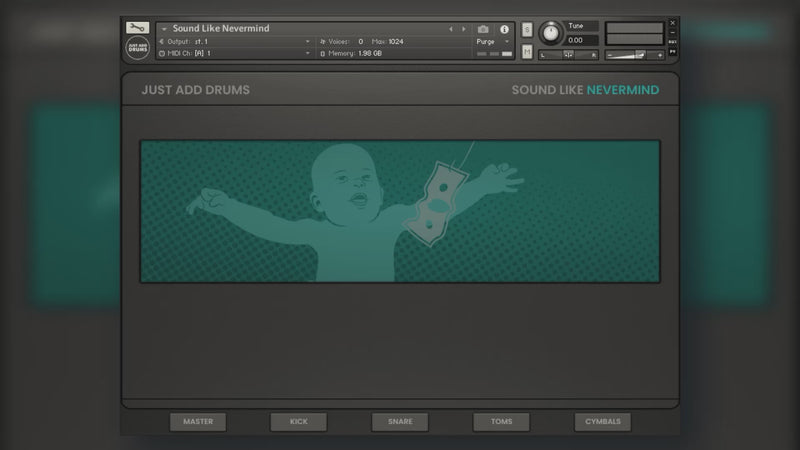Open the instrument info icon
The height and width of the screenshot is (450, 800).
504,29
